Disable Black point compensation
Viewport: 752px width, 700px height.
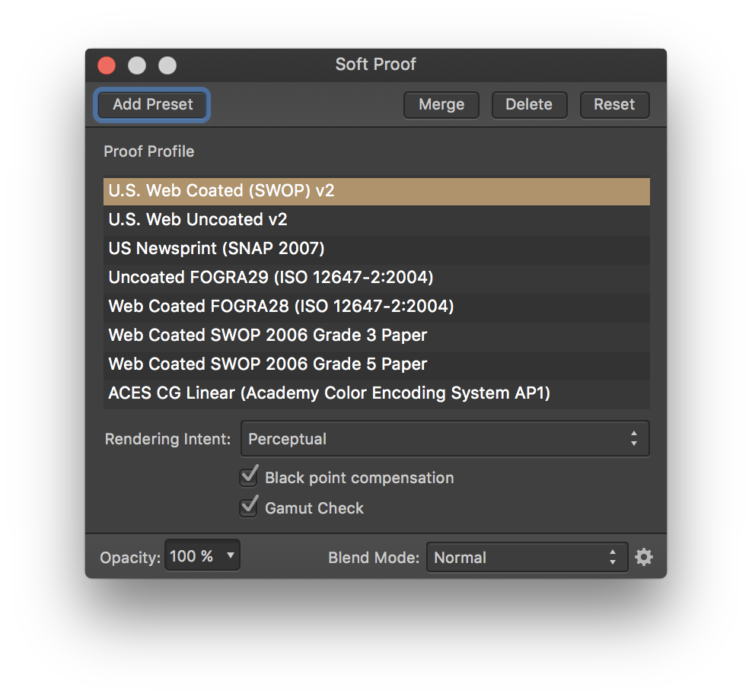pos(248,476)
